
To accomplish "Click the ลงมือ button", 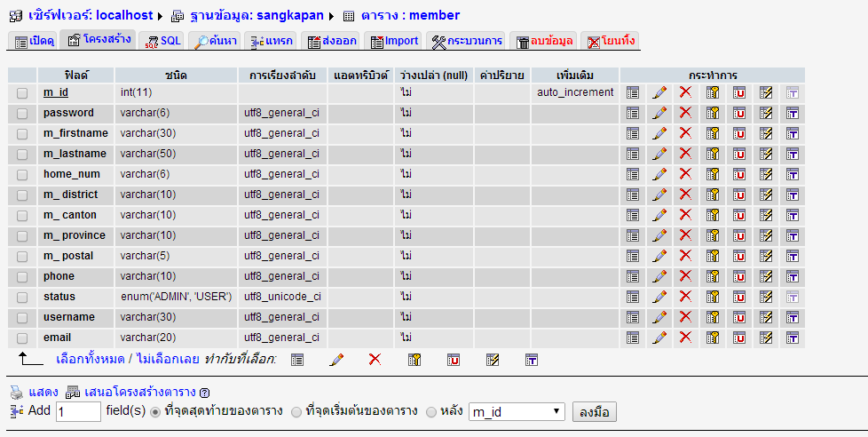I will point(594,412).
